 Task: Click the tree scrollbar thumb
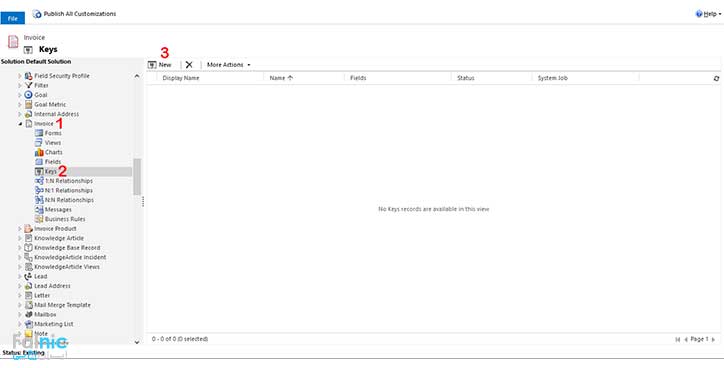[x=137, y=177]
